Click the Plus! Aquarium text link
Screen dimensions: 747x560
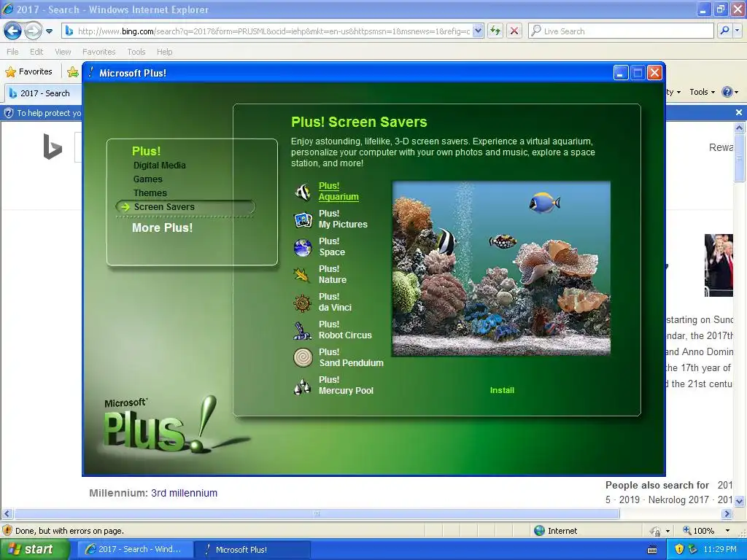point(338,192)
